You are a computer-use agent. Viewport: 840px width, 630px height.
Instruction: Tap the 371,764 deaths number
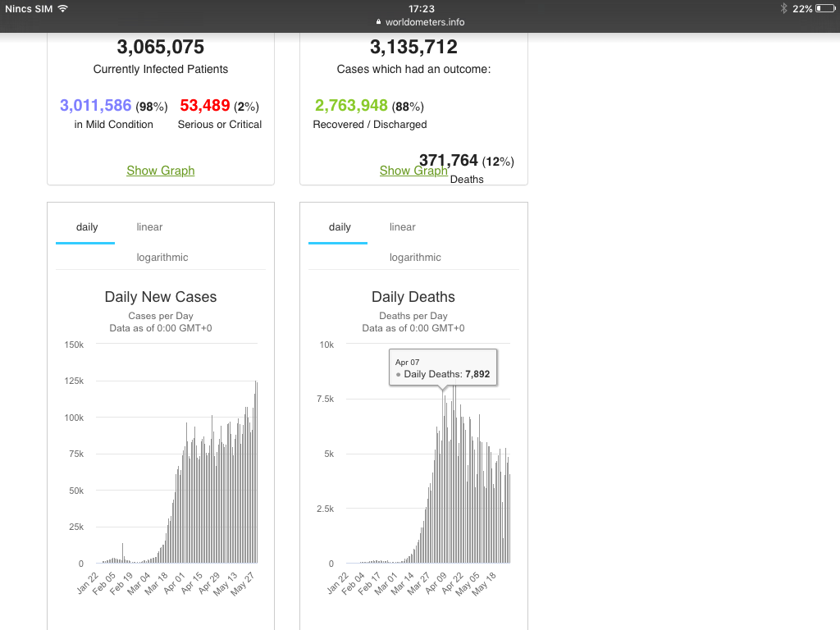pyautogui.click(x=449, y=160)
